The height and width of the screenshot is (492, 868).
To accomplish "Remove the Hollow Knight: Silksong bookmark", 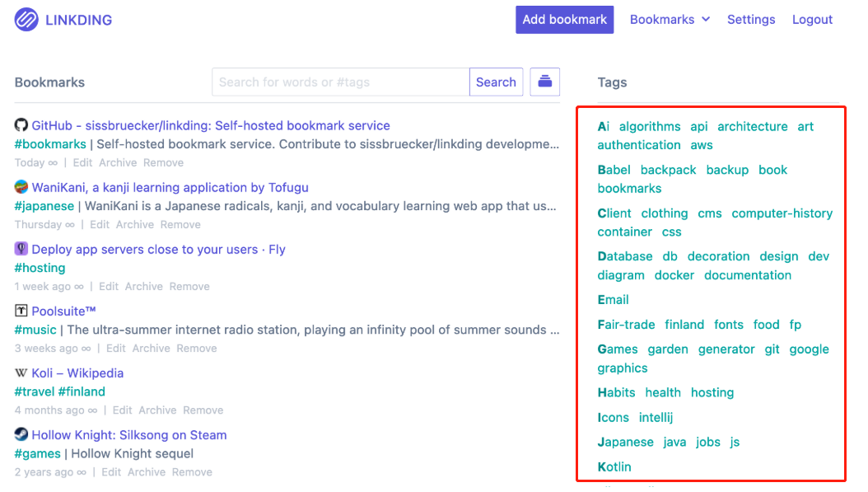I will point(193,472).
